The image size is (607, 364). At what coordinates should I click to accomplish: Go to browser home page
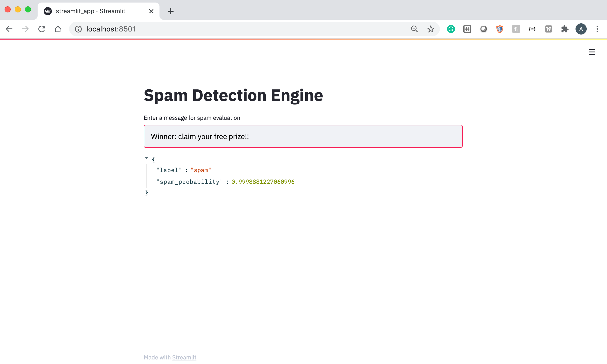(x=58, y=29)
